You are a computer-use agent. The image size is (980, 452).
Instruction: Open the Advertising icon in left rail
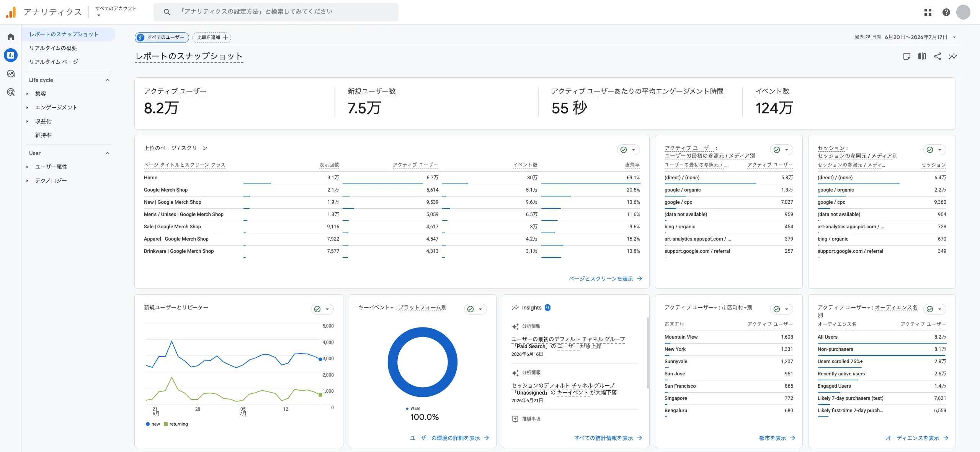[11, 92]
